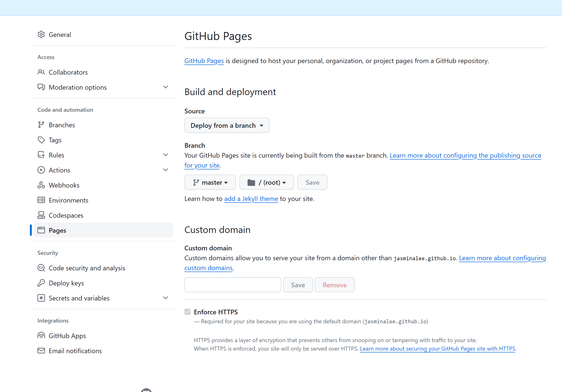Click the Deploy keys key icon
Viewport: 562px width, 392px height.
click(x=41, y=283)
